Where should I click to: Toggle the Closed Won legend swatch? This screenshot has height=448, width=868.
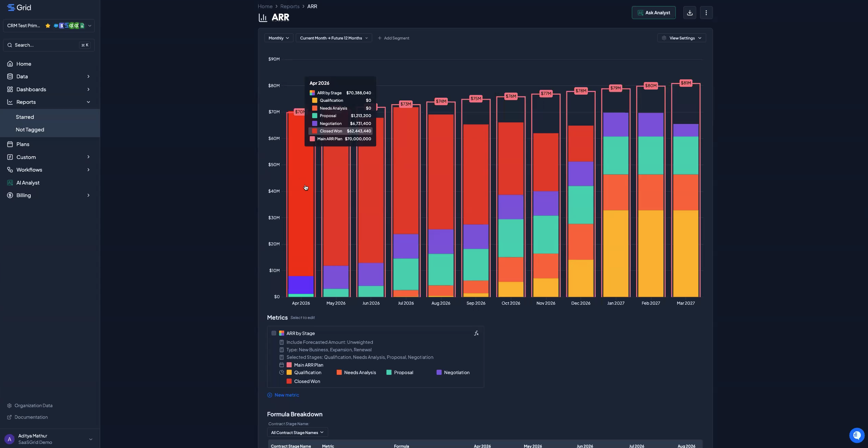(x=289, y=381)
